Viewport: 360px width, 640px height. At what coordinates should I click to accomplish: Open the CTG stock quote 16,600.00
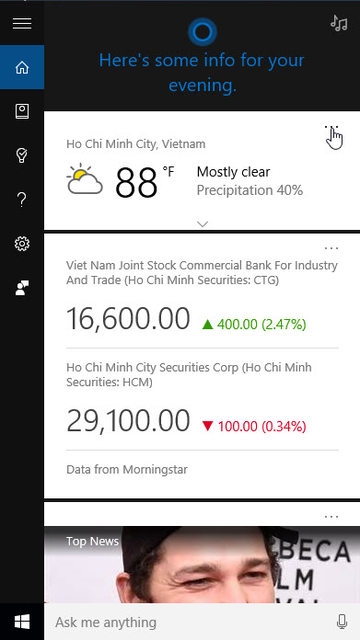pos(128,318)
